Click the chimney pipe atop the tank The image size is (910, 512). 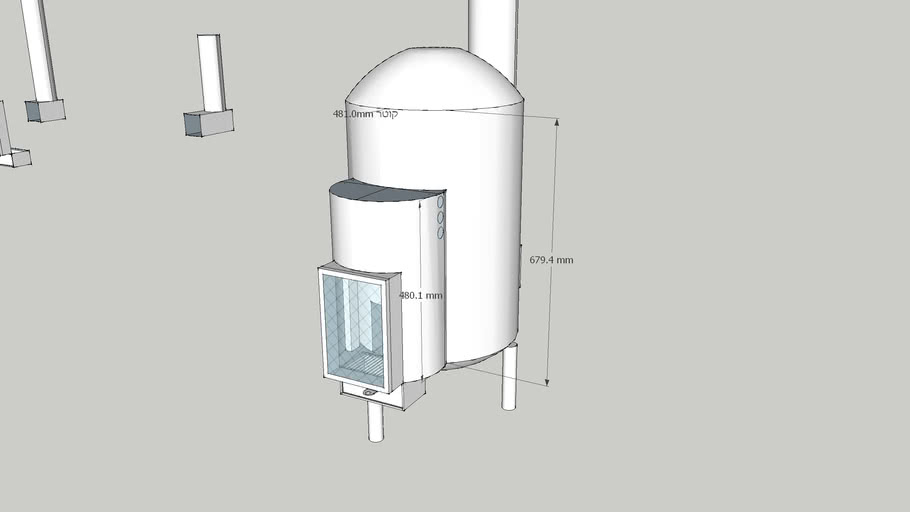coord(493,35)
